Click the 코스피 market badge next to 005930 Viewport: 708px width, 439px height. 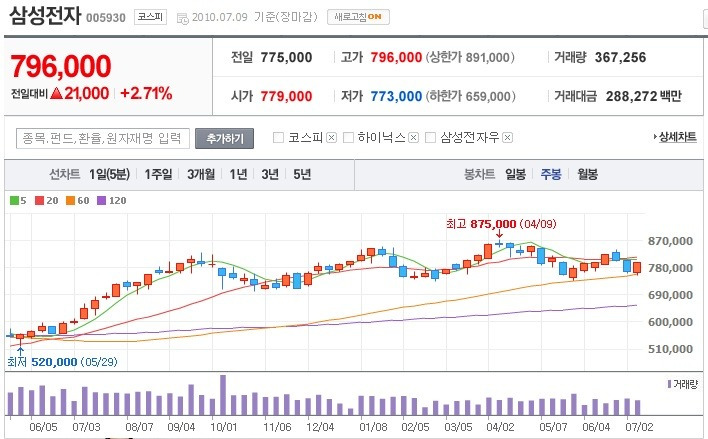click(150, 17)
